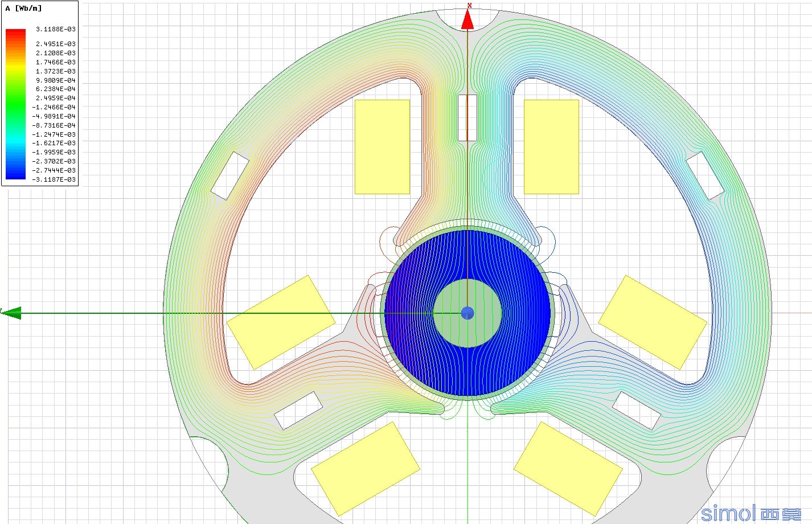The width and height of the screenshot is (812, 524).
Task: Select the green shaft circle inside the rotor
Action: tap(467, 313)
